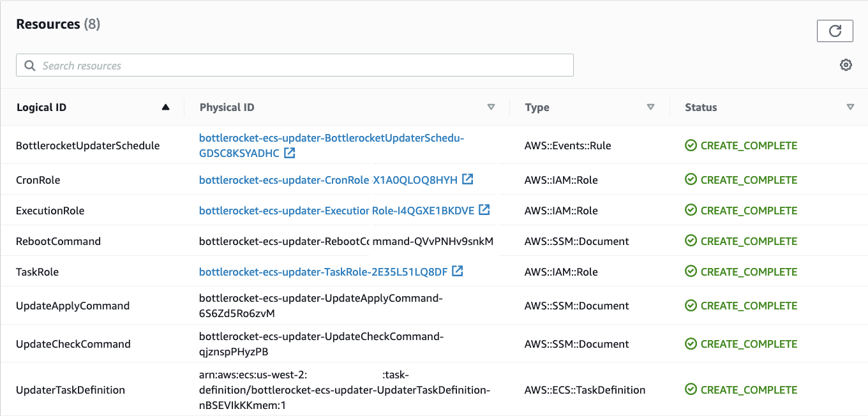868x416 pixels.
Task: Select the BottlerocketUpdaterSchedule logical ID
Action: click(x=88, y=145)
